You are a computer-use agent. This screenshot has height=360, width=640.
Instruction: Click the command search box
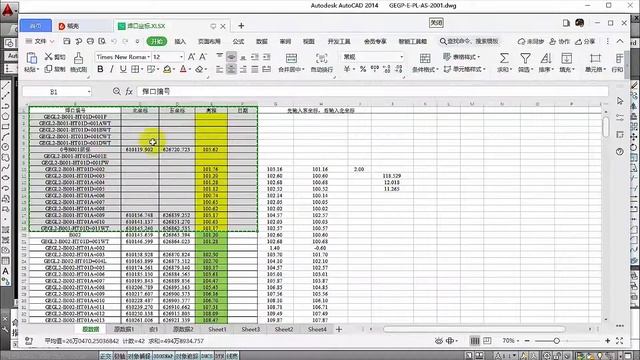[x=469, y=41]
